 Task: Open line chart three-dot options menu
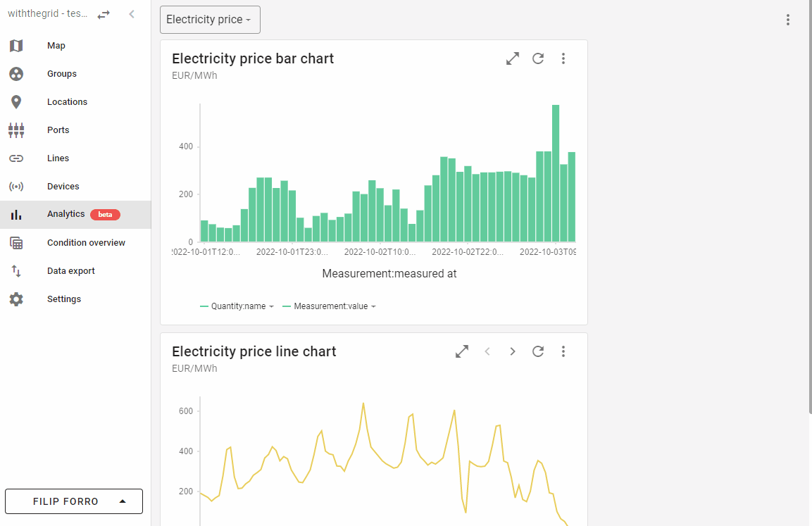point(563,351)
